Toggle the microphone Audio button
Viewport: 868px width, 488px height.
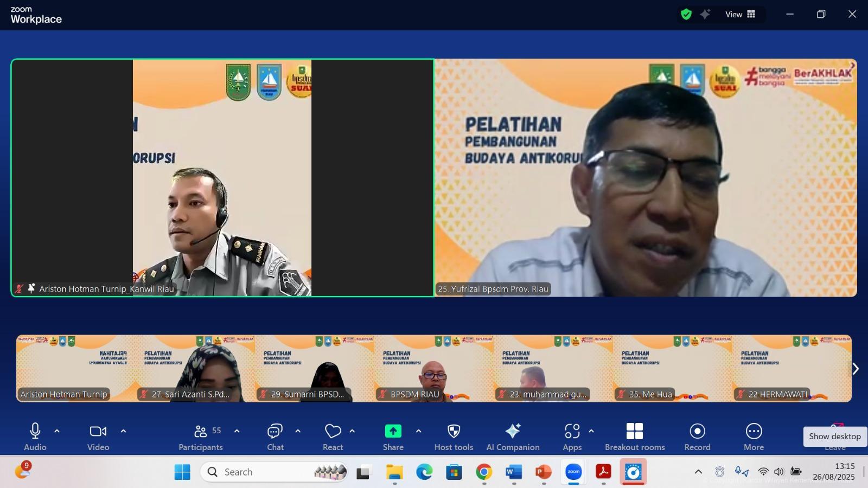(x=35, y=431)
